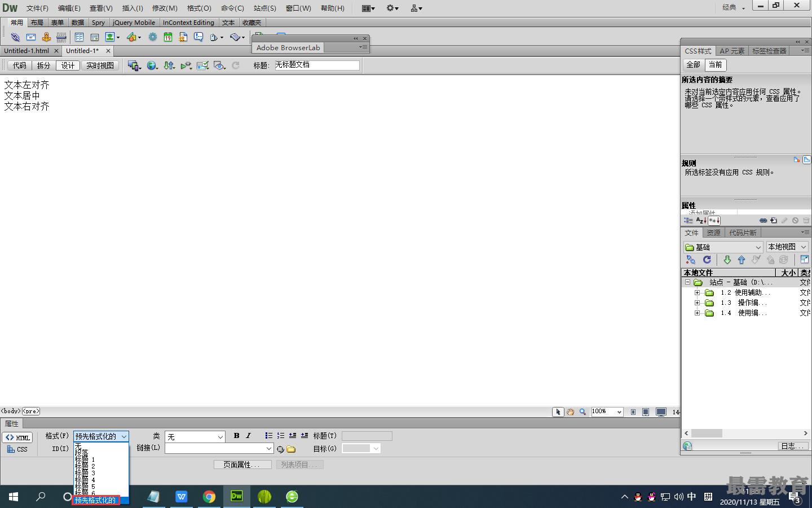Viewport: 812px width, 508px height.
Task: Preview in browser globe icon
Action: pos(151,65)
